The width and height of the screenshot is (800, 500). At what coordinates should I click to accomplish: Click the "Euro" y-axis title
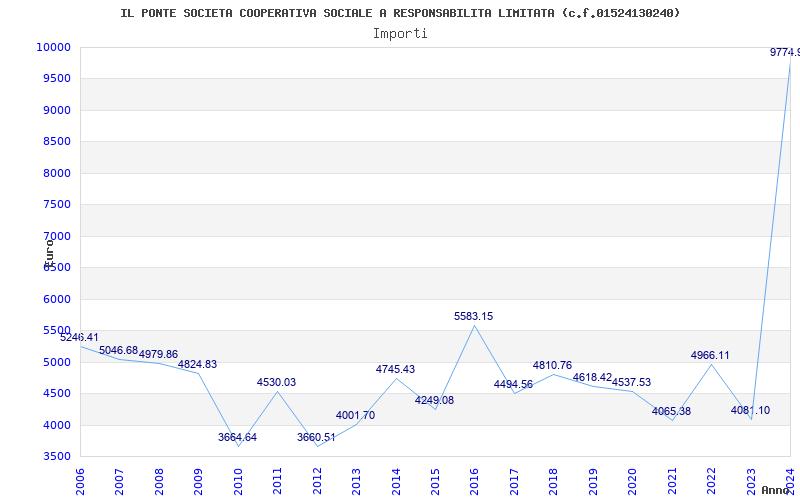[x=48, y=251]
